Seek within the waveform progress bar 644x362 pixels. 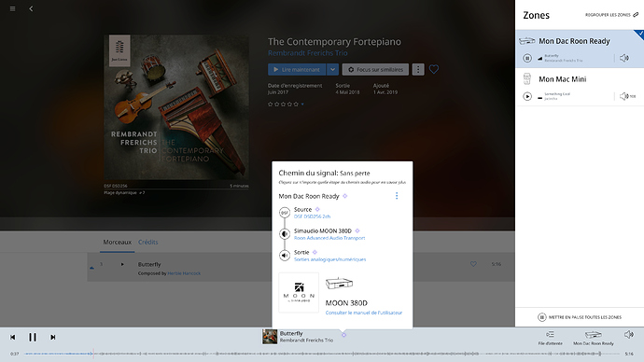pyautogui.click(x=321, y=354)
